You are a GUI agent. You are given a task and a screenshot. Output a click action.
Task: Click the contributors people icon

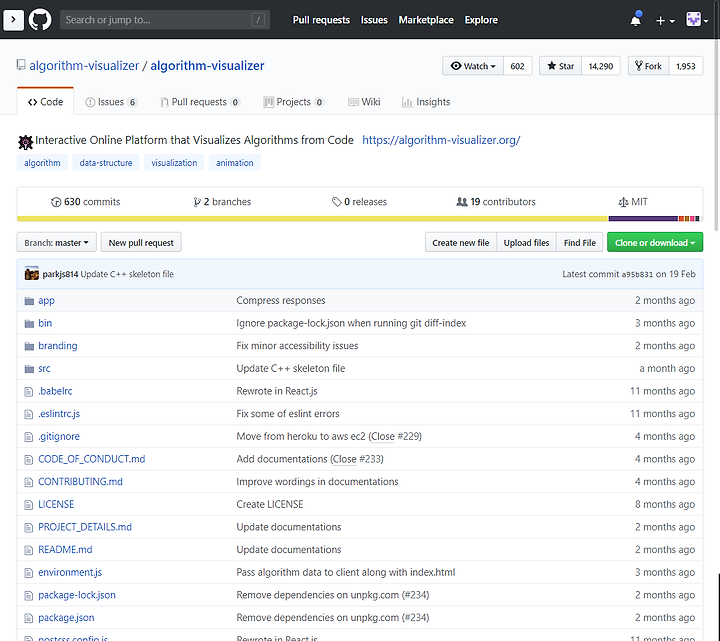click(x=461, y=202)
